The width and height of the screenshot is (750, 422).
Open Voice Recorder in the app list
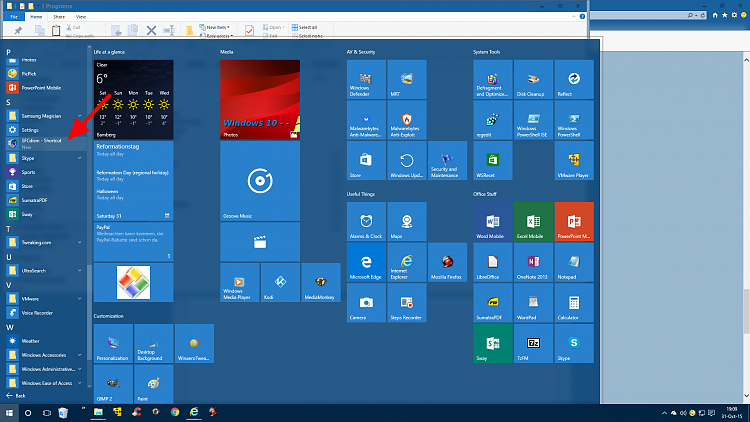[45, 313]
